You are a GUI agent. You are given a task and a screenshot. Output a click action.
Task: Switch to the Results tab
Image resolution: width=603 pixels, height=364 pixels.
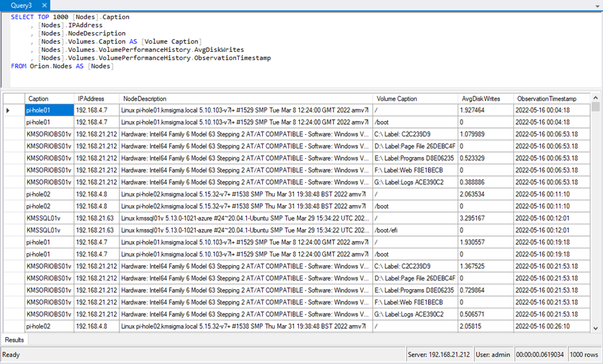pos(14,340)
